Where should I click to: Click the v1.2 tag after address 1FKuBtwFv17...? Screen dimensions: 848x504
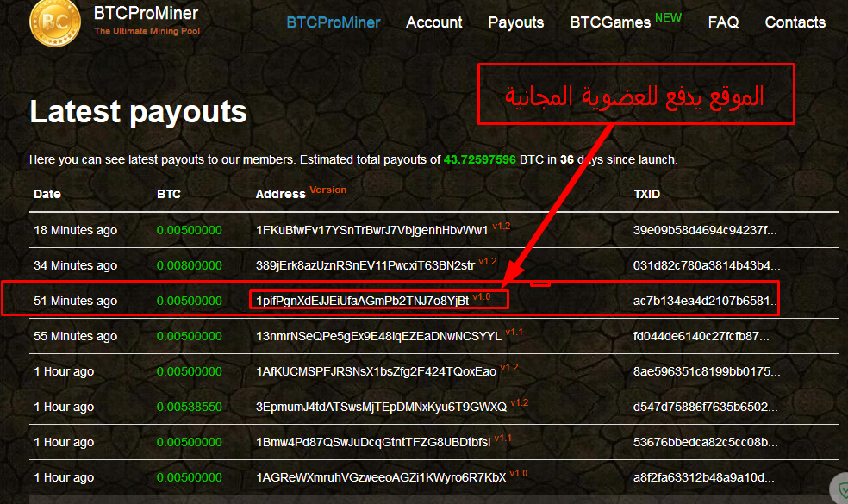pyautogui.click(x=502, y=226)
